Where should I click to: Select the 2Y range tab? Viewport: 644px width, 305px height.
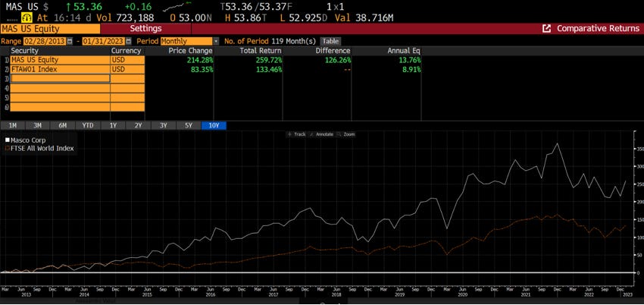[138, 126]
